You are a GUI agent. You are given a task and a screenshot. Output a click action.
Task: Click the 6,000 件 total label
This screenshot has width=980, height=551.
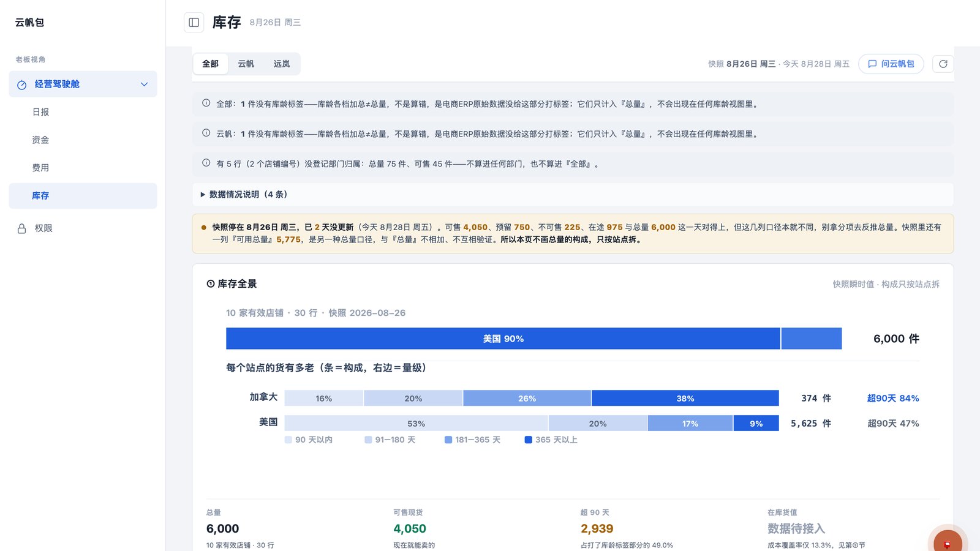click(x=896, y=339)
